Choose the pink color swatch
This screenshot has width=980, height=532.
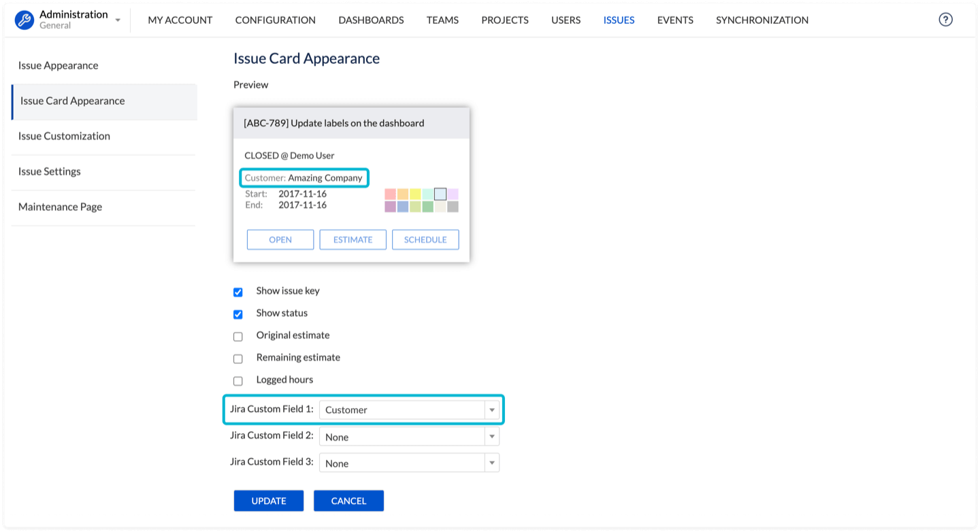pos(390,195)
